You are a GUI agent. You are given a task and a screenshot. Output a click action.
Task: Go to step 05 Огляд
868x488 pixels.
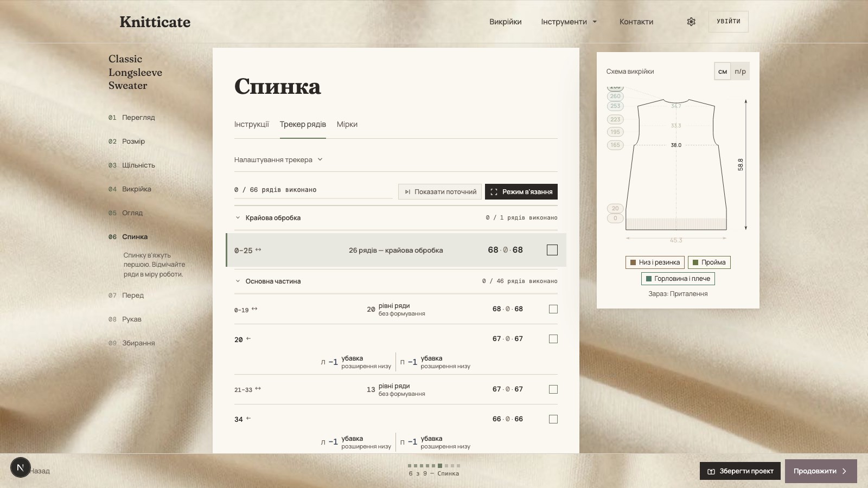[x=125, y=213]
